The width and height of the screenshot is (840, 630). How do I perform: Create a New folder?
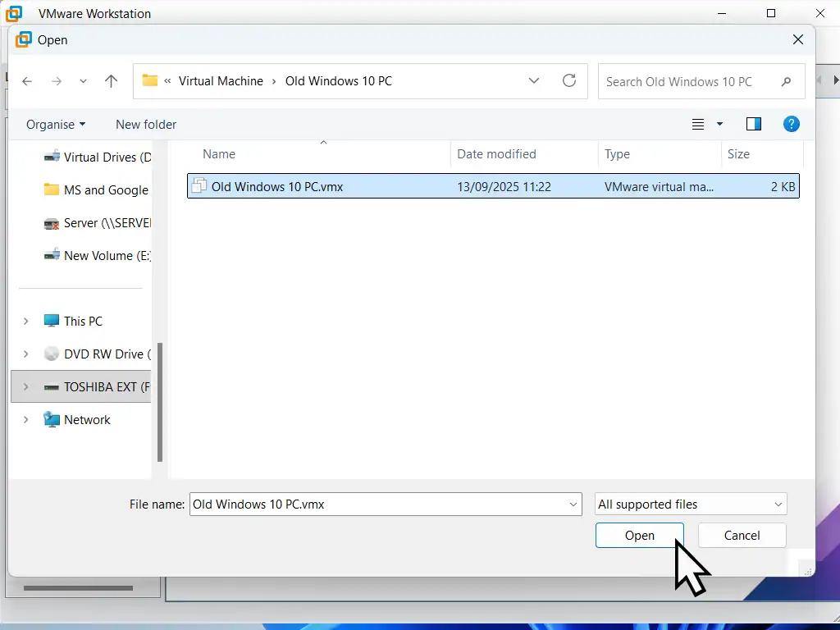146,125
